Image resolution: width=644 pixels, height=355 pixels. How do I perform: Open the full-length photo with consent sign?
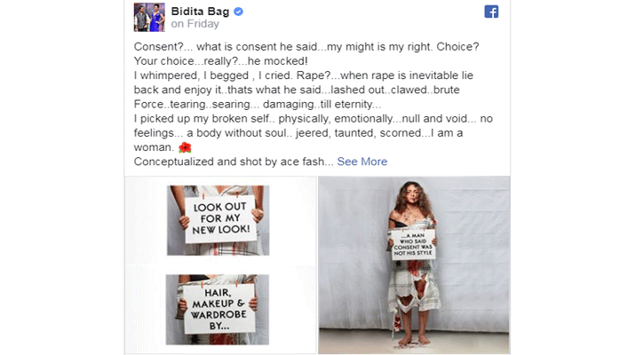[x=414, y=264]
